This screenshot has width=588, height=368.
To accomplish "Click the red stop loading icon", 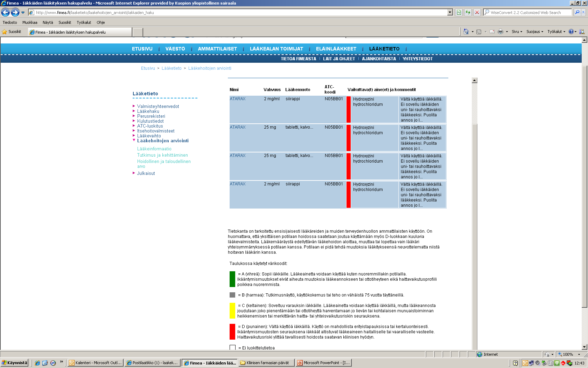I will pyautogui.click(x=477, y=13).
